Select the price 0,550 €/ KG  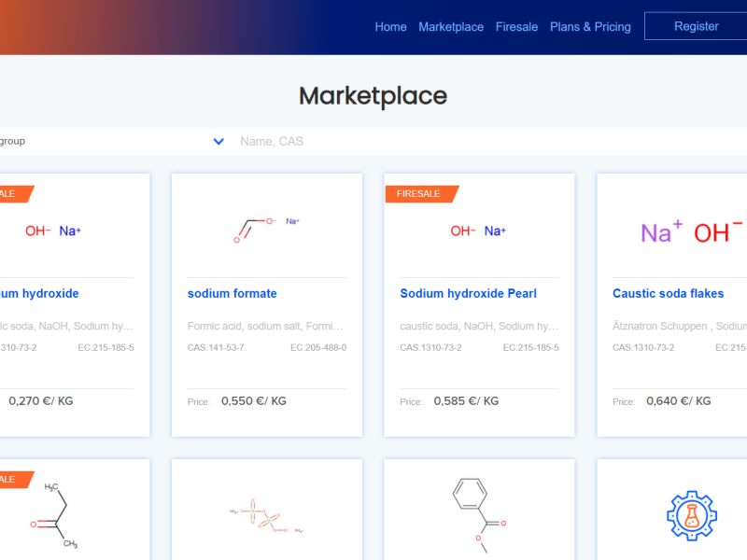(x=253, y=401)
